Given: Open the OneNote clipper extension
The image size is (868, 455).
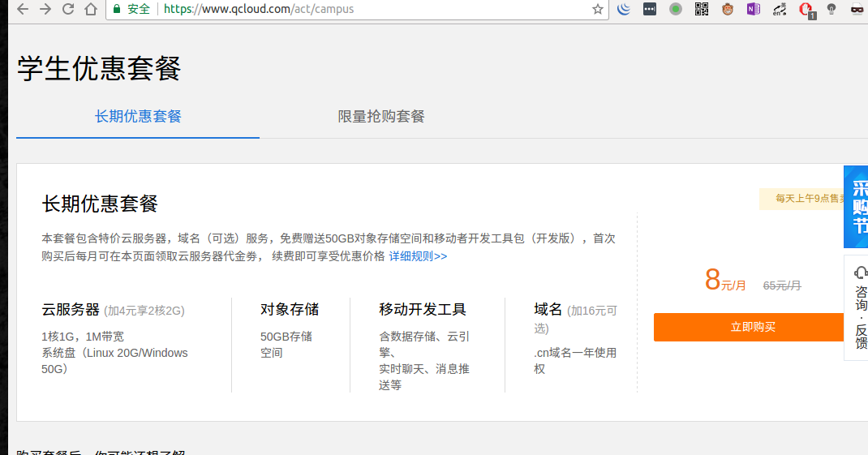Looking at the screenshot, I should (754, 10).
